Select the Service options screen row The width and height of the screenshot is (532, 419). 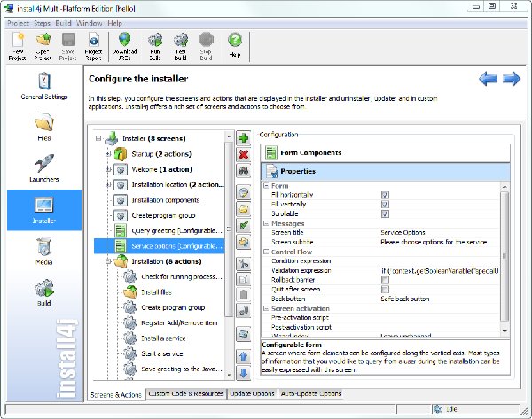[159, 246]
